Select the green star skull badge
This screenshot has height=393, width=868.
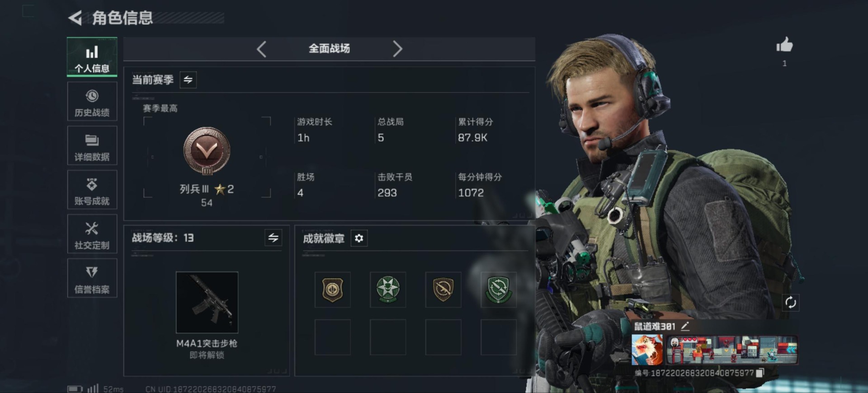[x=388, y=290]
